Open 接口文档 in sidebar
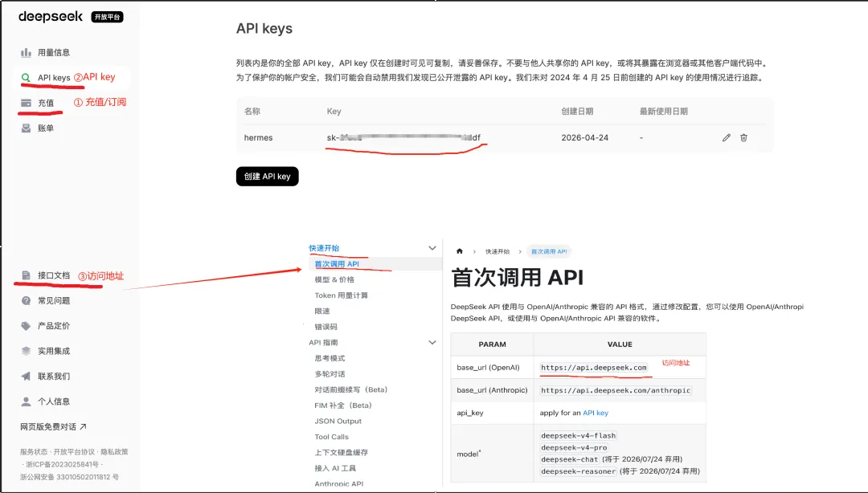 [x=54, y=275]
